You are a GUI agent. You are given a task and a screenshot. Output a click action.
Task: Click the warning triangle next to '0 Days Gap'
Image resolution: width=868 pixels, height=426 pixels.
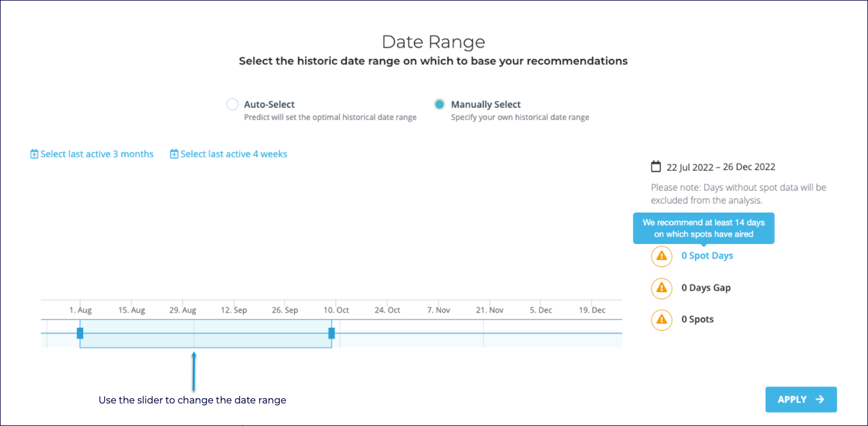tap(661, 288)
